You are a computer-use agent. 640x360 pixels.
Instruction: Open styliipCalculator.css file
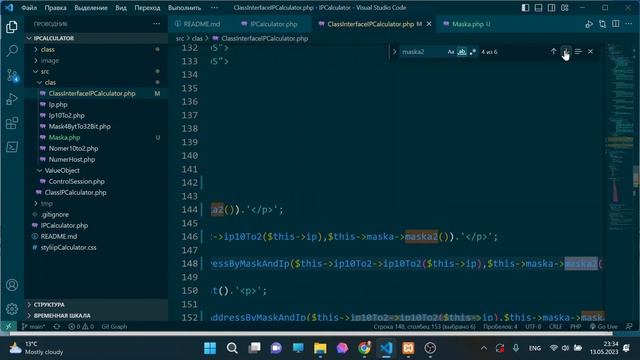(x=96, y=247)
